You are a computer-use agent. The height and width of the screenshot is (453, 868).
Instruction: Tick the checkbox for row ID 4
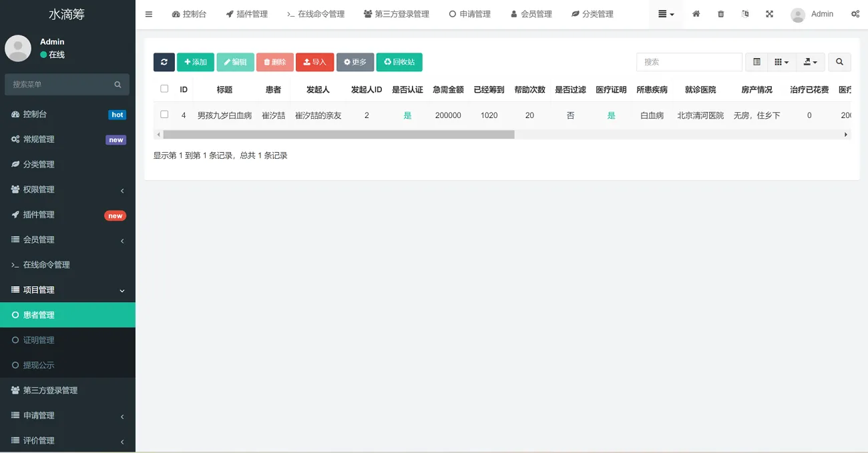click(x=164, y=115)
